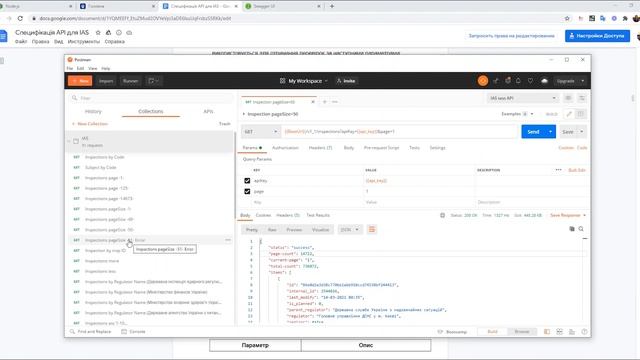Open the new window icon button beside Runner
Image resolution: width=640 pixels, height=360 pixels.
(153, 81)
